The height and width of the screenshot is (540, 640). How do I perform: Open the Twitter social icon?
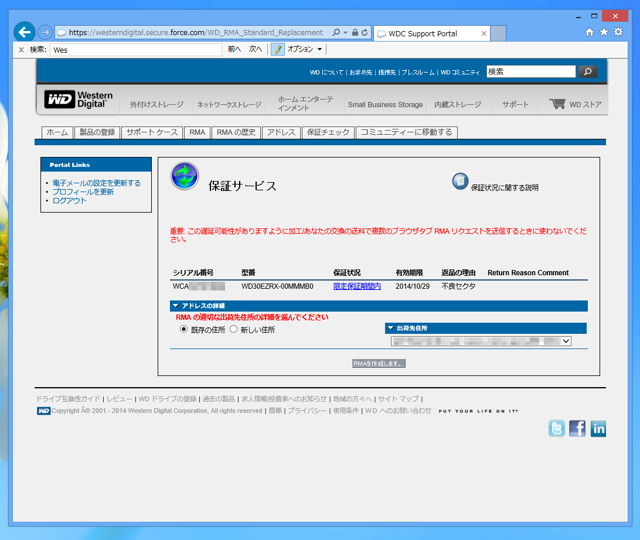click(x=556, y=429)
